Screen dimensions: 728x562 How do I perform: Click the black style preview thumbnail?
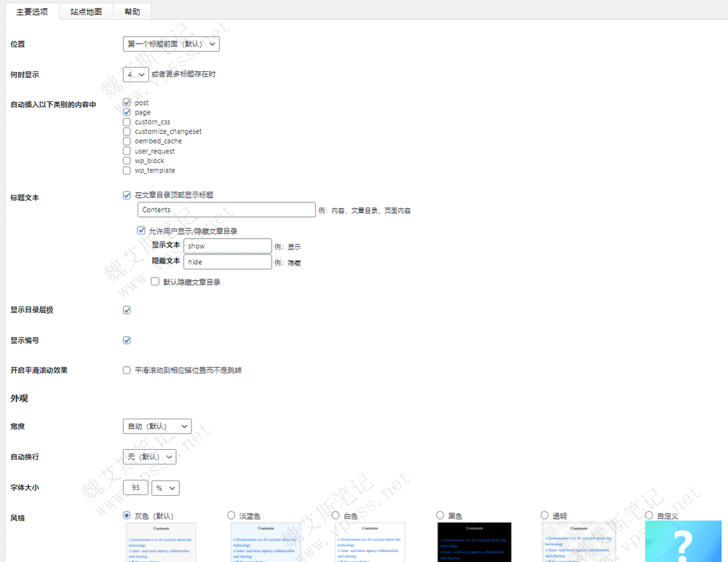(474, 542)
